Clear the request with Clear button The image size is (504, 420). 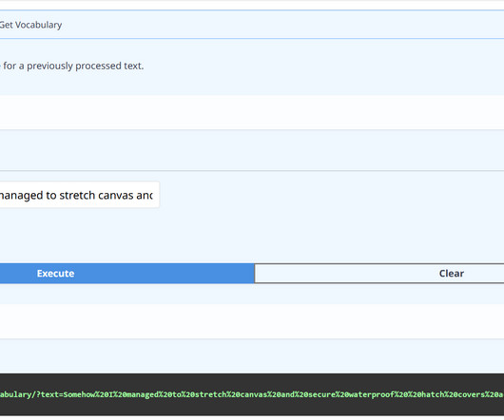[379, 274]
